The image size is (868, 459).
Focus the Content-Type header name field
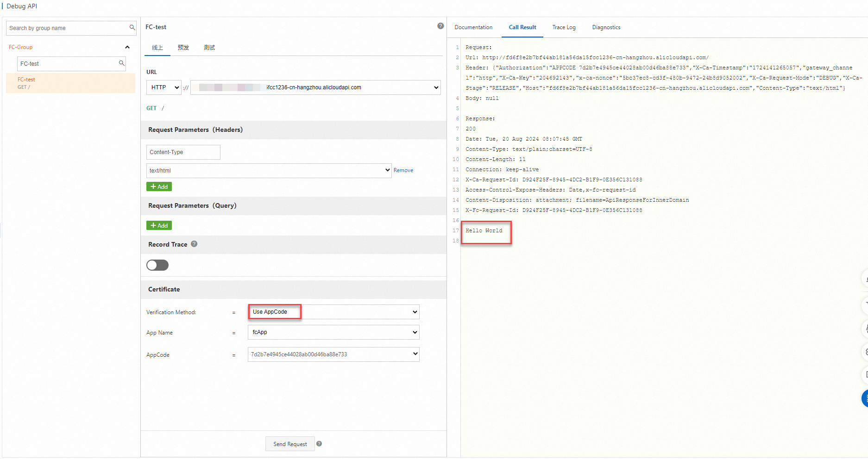coord(183,152)
